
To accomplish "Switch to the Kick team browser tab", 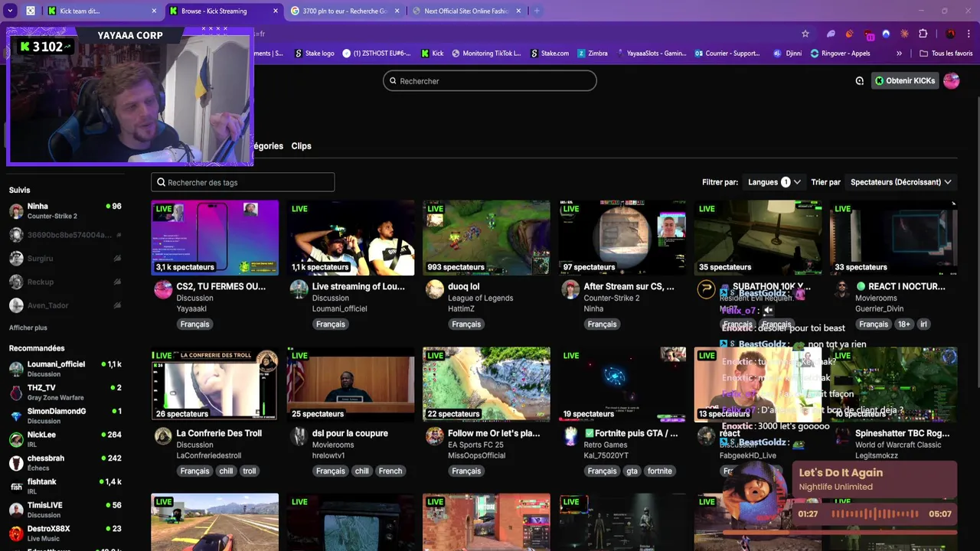I will click(102, 11).
